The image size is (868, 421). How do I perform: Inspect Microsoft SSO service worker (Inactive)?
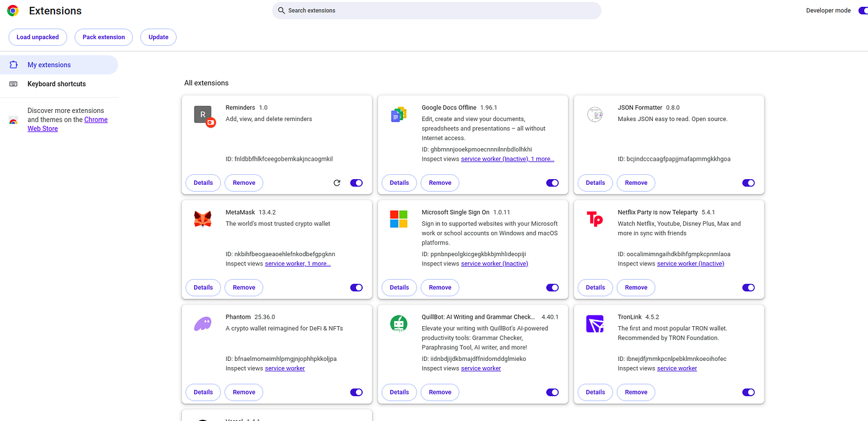495,264
